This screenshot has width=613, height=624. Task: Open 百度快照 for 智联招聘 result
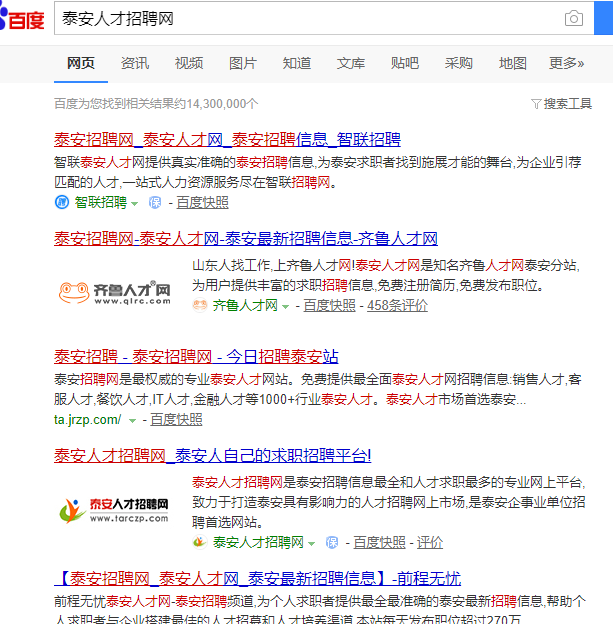tap(202, 203)
